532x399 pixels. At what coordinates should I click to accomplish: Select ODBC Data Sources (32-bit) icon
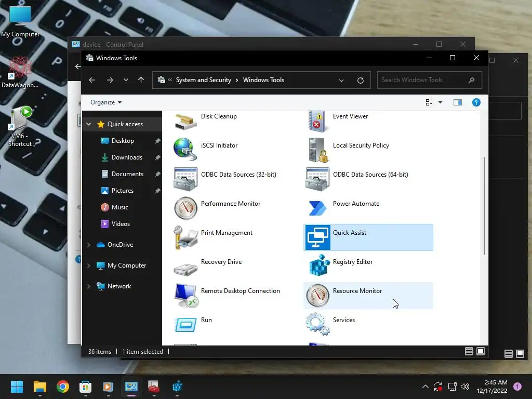pos(185,179)
